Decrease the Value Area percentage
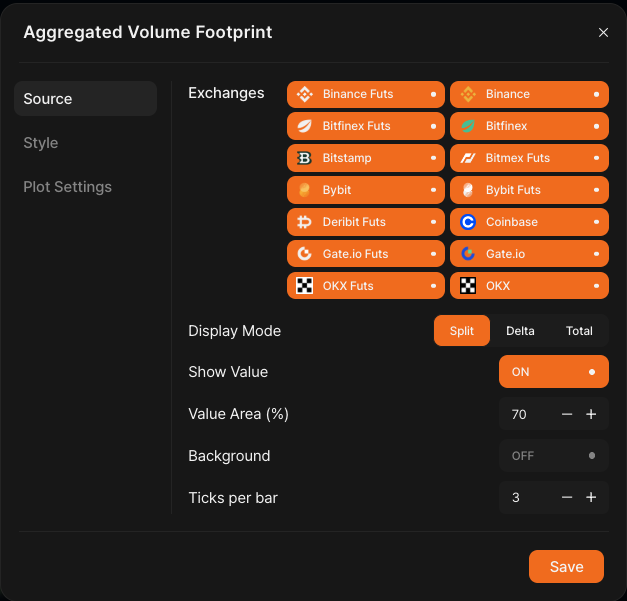 click(x=567, y=414)
